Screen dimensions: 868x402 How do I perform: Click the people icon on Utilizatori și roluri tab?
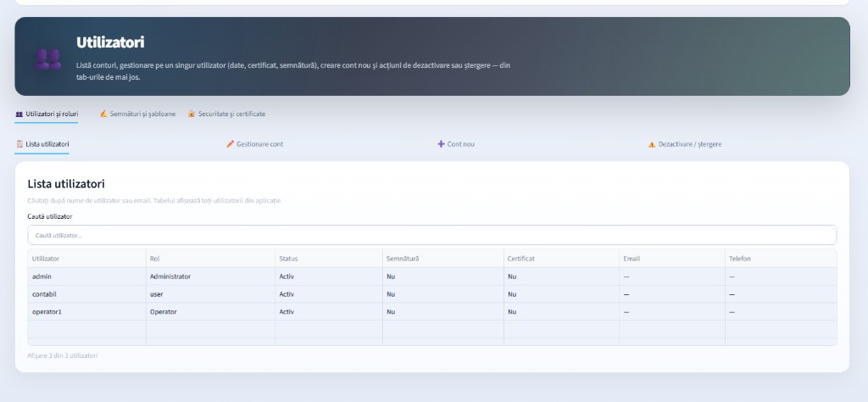tap(19, 114)
